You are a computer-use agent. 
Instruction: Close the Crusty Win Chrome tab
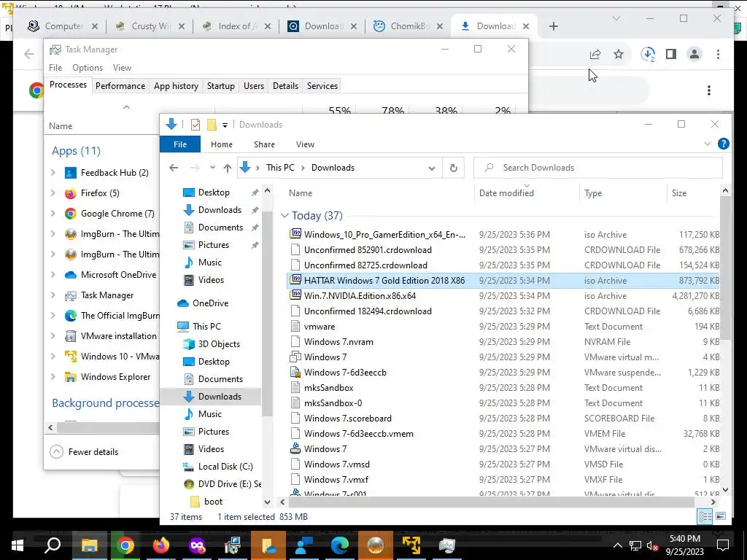(x=182, y=27)
